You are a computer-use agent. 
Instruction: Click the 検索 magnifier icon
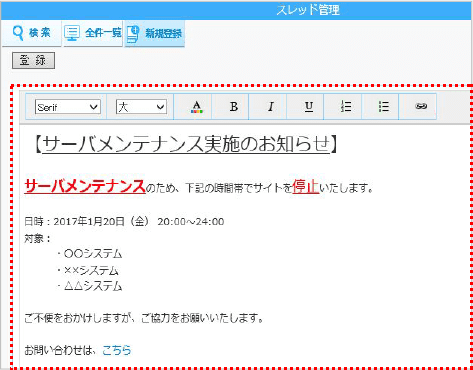(18, 33)
